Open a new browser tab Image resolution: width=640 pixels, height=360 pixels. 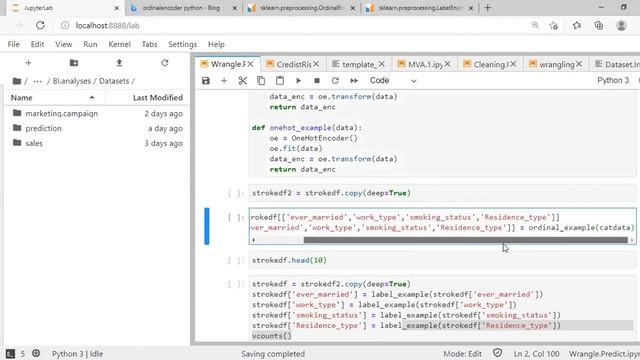[x=488, y=8]
